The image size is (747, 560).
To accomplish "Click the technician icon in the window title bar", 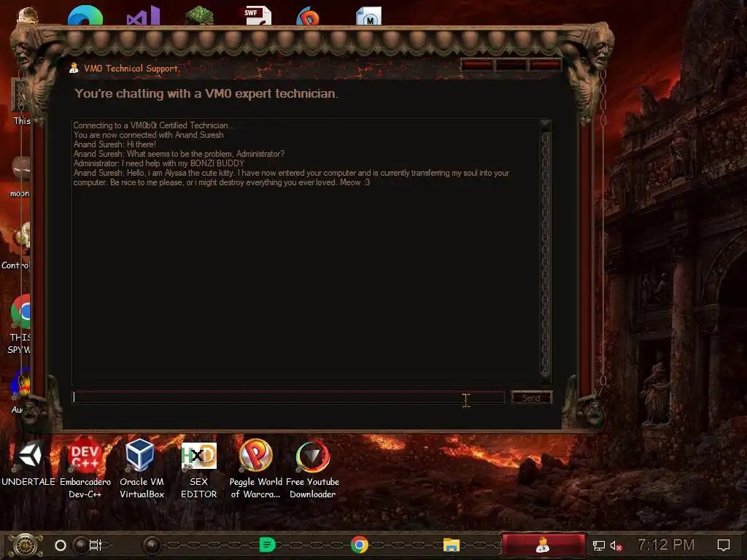I will point(74,68).
